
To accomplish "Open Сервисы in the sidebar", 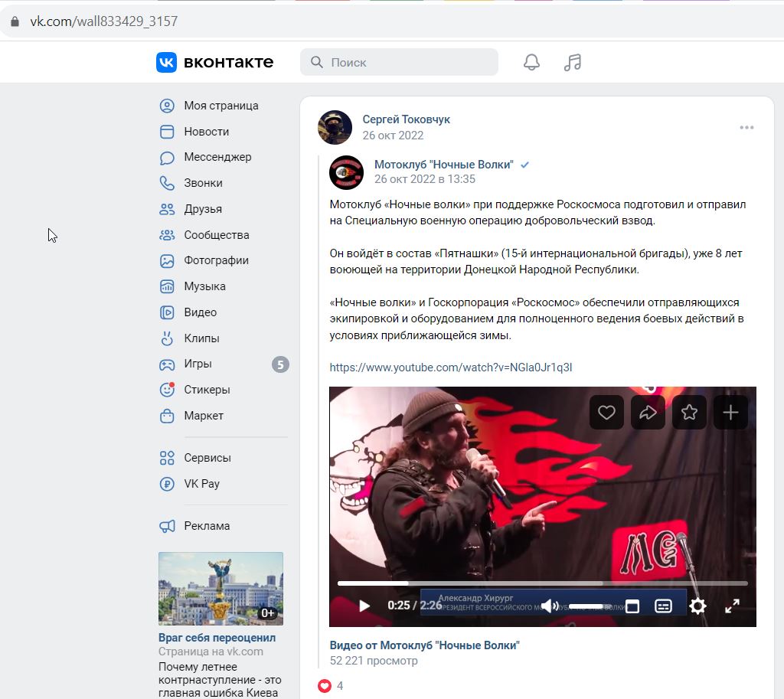I will click(x=207, y=458).
